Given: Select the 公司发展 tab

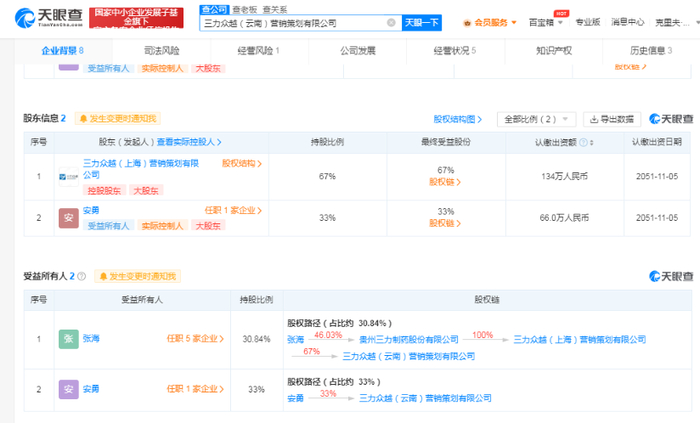Looking at the screenshot, I should 358,51.
